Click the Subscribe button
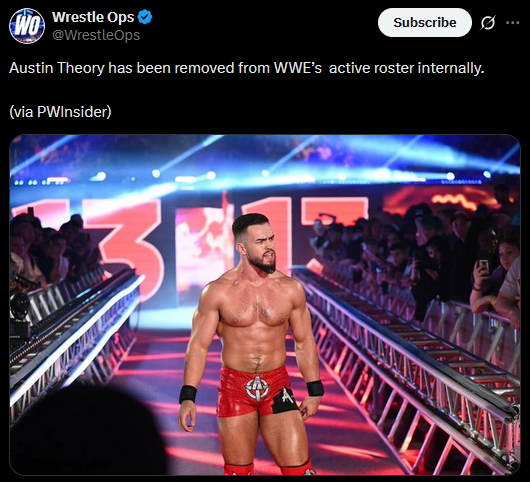This screenshot has width=530, height=482. pyautogui.click(x=425, y=23)
